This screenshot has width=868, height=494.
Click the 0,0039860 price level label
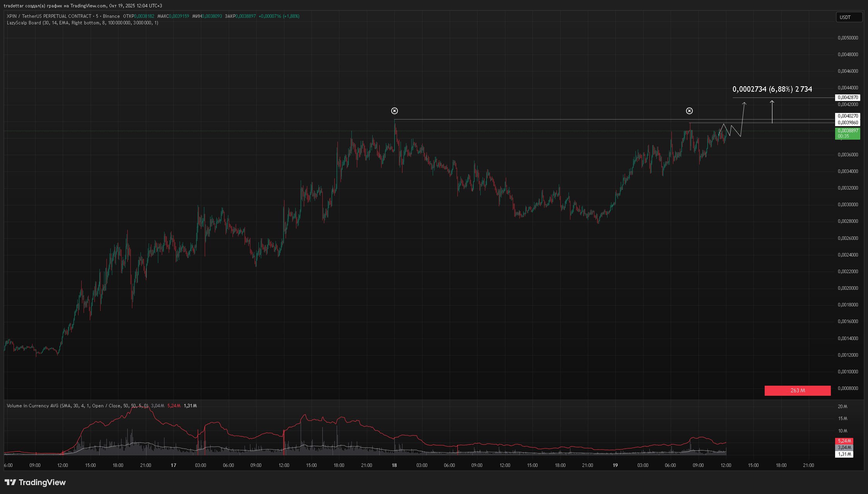tap(847, 123)
